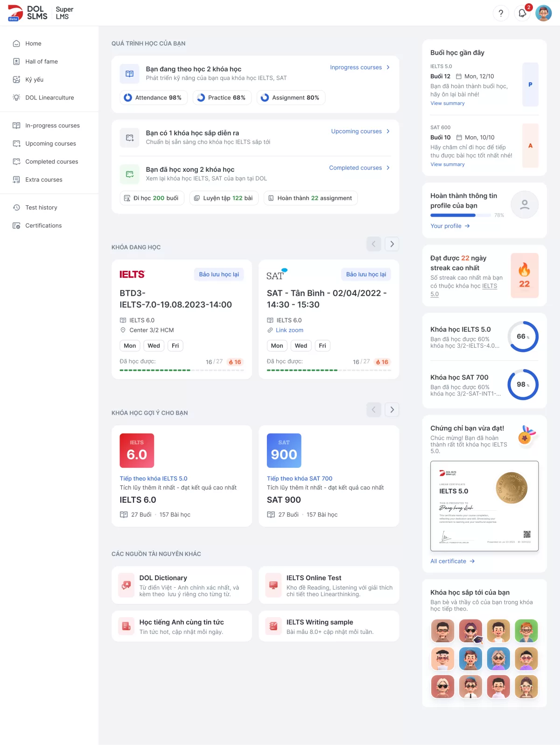Screen dimensions: 560x745
Task: Click the DOL Dictionary icon
Action: (126, 585)
